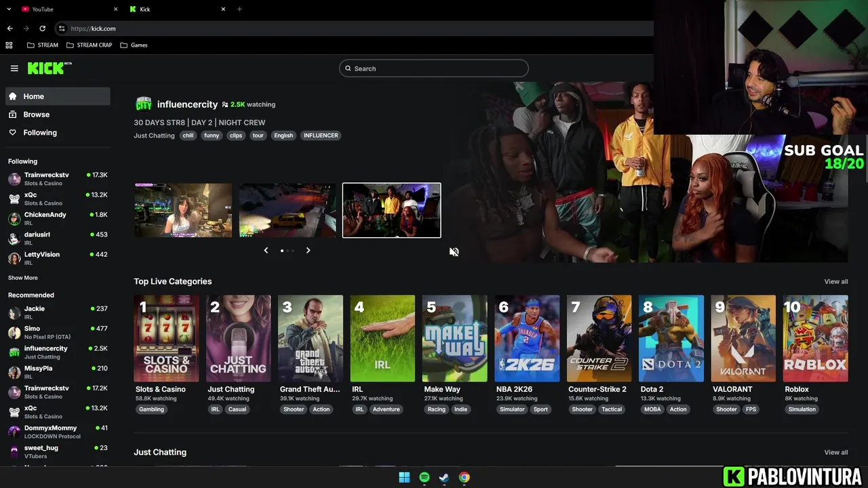868x488 pixels.
Task: Open Just Chatting category card
Action: click(238, 338)
